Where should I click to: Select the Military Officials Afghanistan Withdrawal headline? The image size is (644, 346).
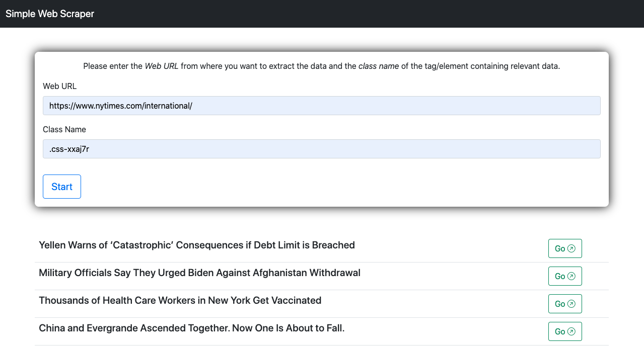tap(199, 273)
